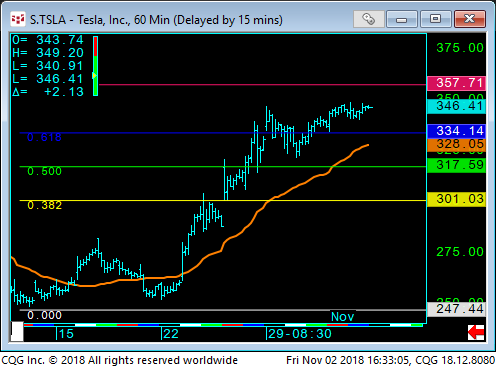Image resolution: width=496 pixels, height=368 pixels.
Task: Click the 29-08:30 time axis marker
Action: pyautogui.click(x=300, y=334)
